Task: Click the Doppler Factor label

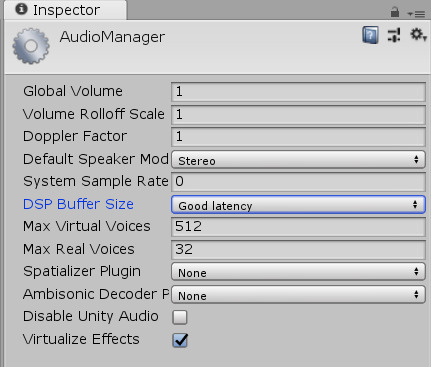Action: point(75,136)
